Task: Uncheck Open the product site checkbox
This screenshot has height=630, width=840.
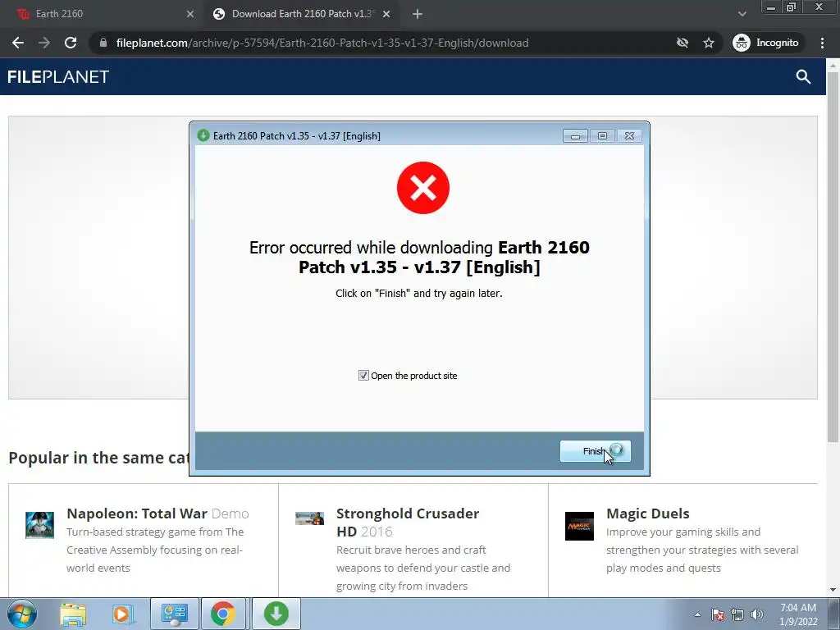Action: (x=363, y=376)
